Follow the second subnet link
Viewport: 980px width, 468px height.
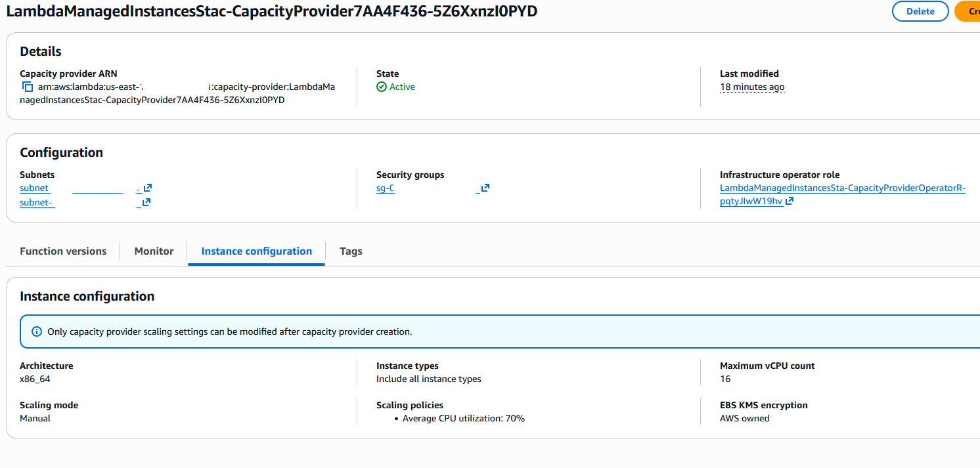click(37, 202)
